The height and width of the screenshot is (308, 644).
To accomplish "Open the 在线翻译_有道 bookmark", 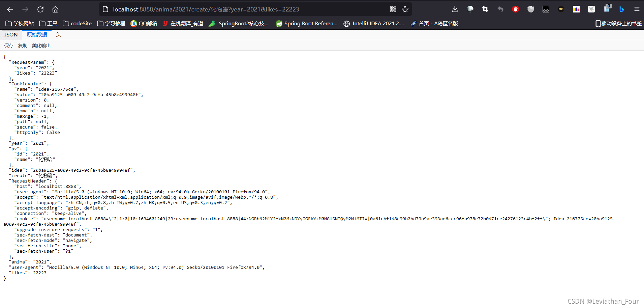I will point(183,24).
